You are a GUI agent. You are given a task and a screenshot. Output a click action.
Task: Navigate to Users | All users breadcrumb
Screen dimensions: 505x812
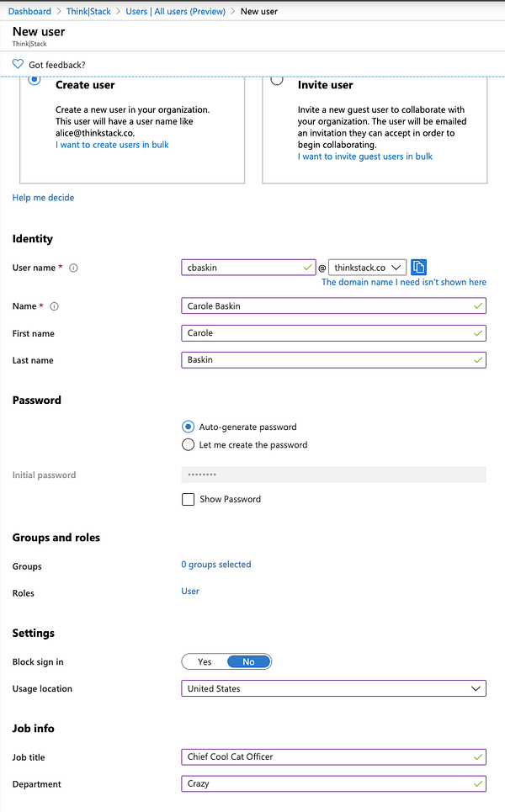175,12
